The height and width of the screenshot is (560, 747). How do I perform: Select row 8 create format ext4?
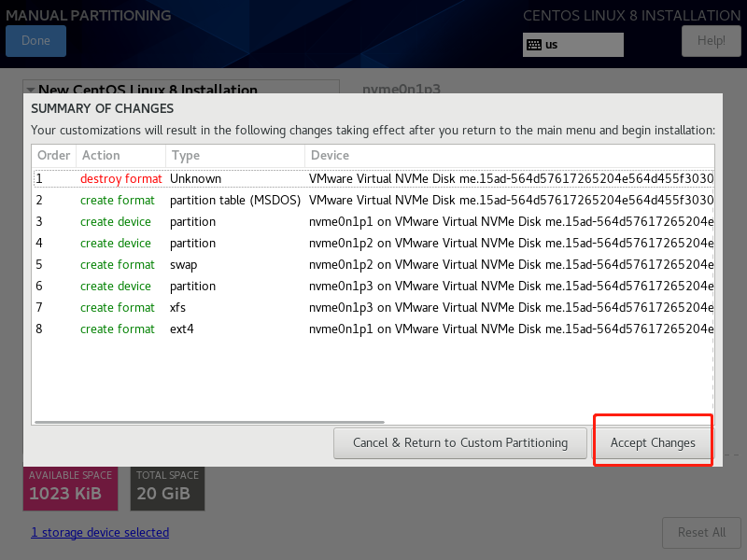tap(373, 329)
